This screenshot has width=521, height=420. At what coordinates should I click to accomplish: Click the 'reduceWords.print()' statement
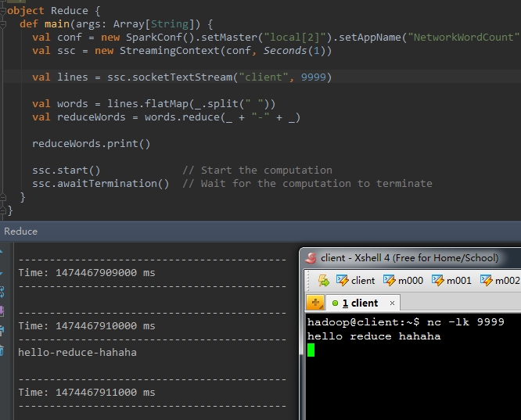click(x=92, y=144)
